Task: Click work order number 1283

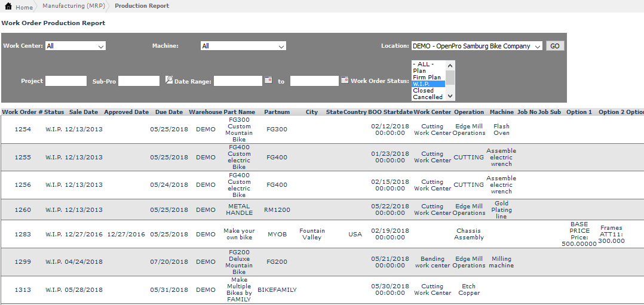Action: tap(23, 235)
